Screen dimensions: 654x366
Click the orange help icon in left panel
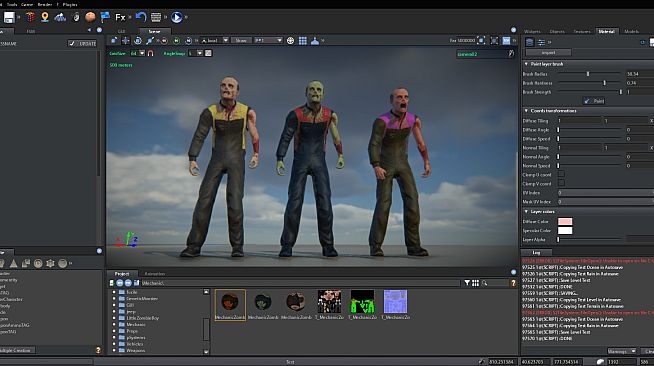98,350
